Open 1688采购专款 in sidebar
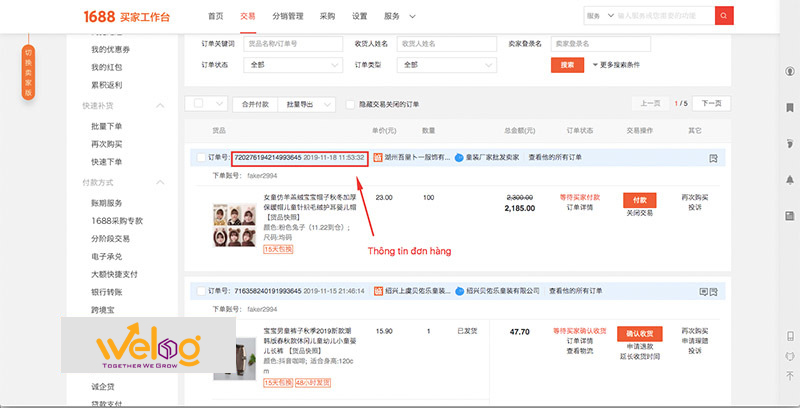Screen dimensions: 800x408 117,221
